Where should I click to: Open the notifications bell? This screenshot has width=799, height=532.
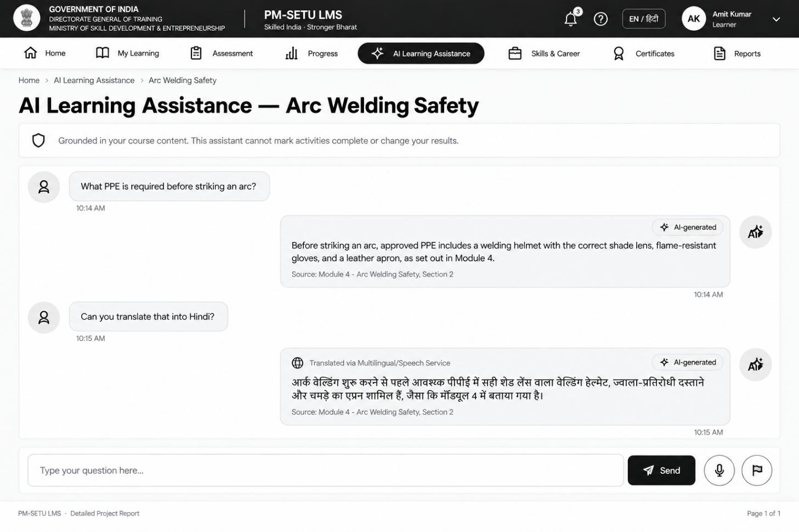click(x=571, y=19)
